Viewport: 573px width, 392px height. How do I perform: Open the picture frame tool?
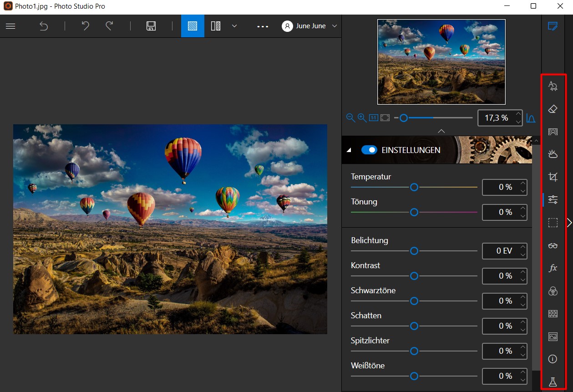(x=553, y=336)
